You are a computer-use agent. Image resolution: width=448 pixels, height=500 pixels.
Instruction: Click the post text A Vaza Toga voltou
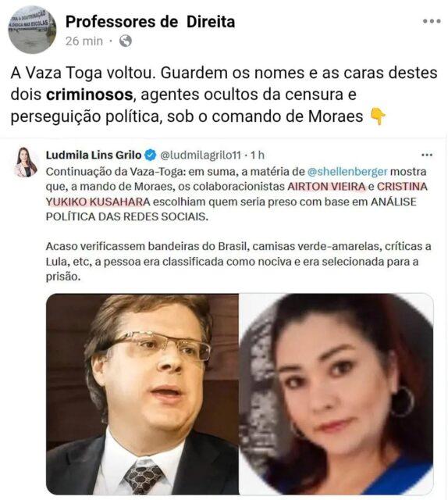point(83,73)
